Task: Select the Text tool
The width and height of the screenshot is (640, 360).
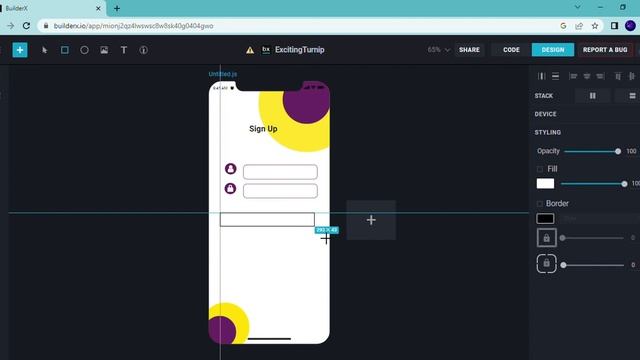Action: (124, 50)
